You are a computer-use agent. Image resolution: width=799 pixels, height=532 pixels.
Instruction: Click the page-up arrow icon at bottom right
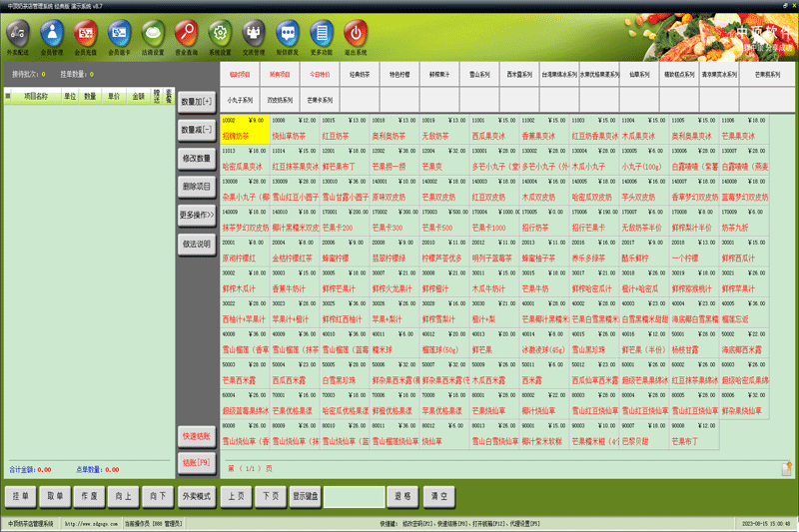point(787,468)
